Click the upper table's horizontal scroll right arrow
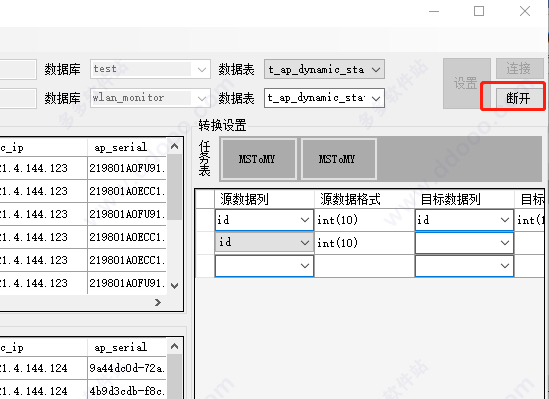 click(x=158, y=302)
